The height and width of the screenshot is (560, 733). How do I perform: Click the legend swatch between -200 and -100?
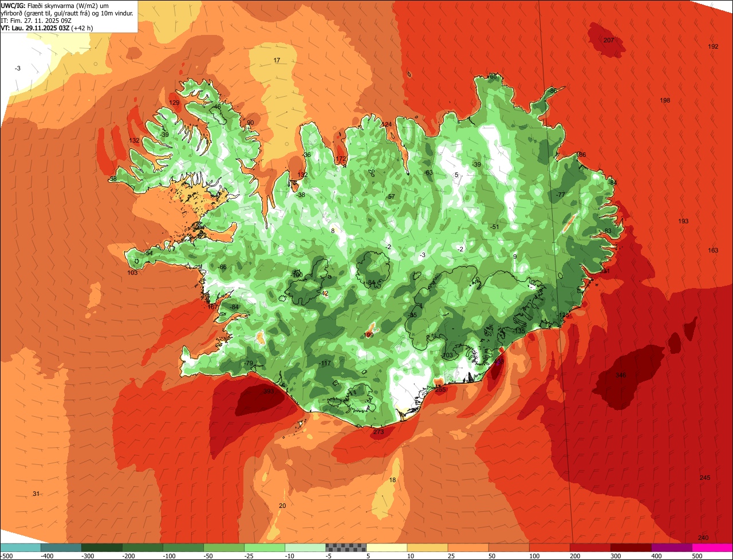[143, 547]
